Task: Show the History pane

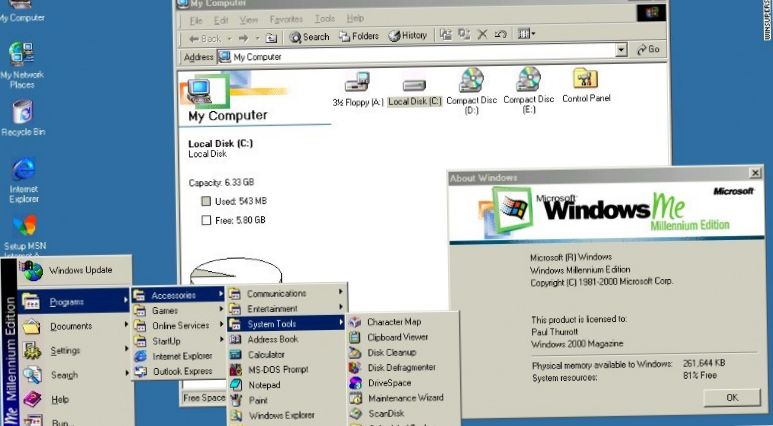Action: click(x=407, y=36)
